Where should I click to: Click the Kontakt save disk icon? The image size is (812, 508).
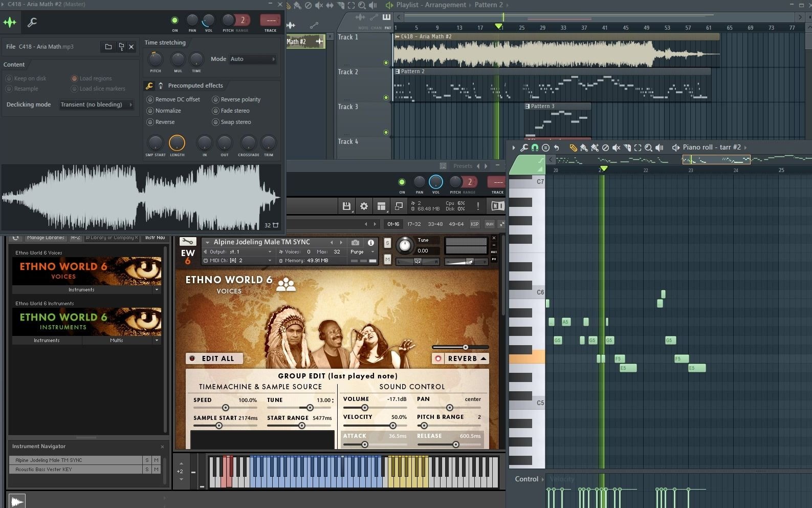click(346, 206)
